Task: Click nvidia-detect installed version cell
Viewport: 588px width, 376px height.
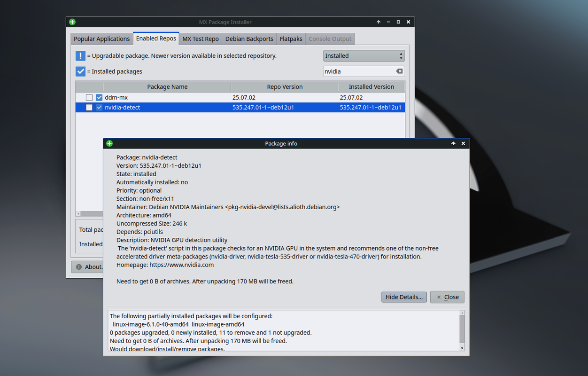Action: click(371, 107)
